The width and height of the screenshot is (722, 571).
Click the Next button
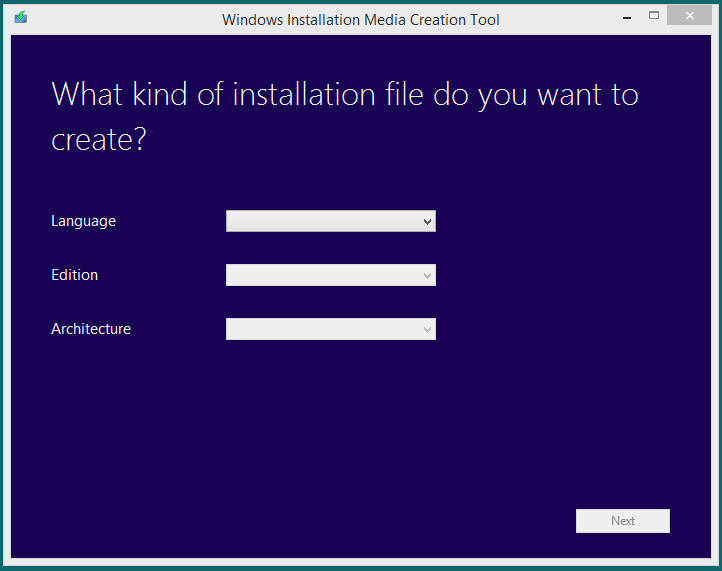tap(623, 521)
